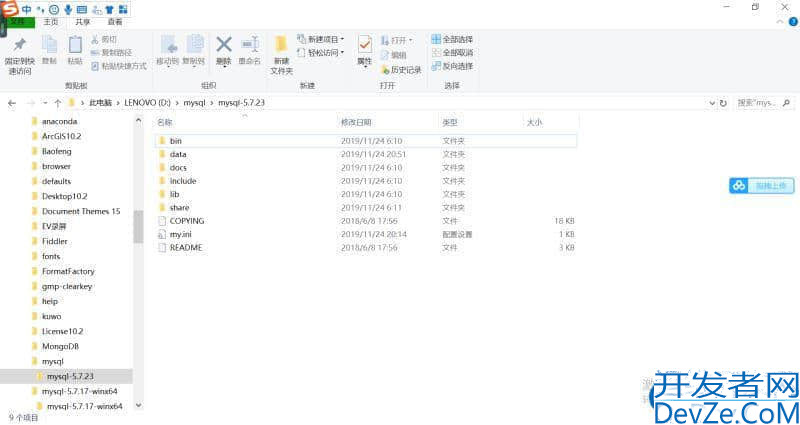Click the Pin to Quick Access icon
The width and height of the screenshot is (800, 425).
20,52
